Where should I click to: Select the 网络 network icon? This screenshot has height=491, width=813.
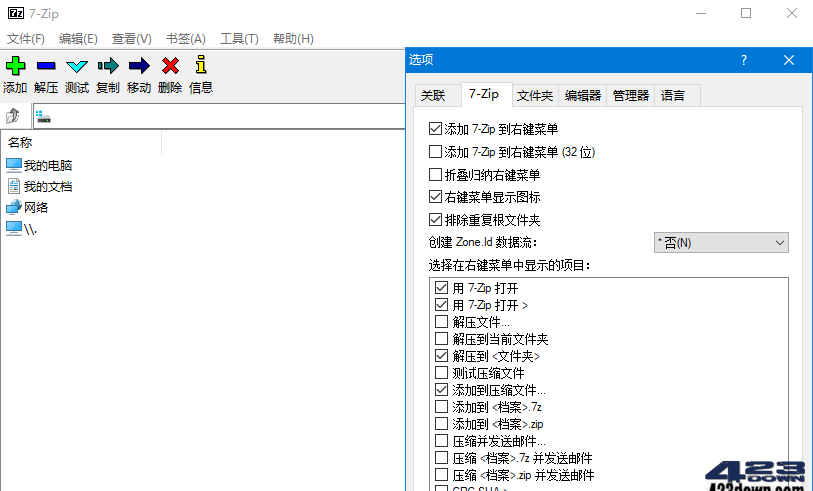point(14,207)
